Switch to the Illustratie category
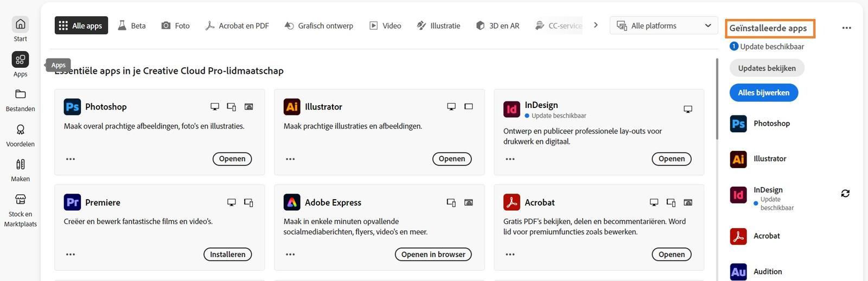This screenshot has width=868, height=281. coord(438,25)
